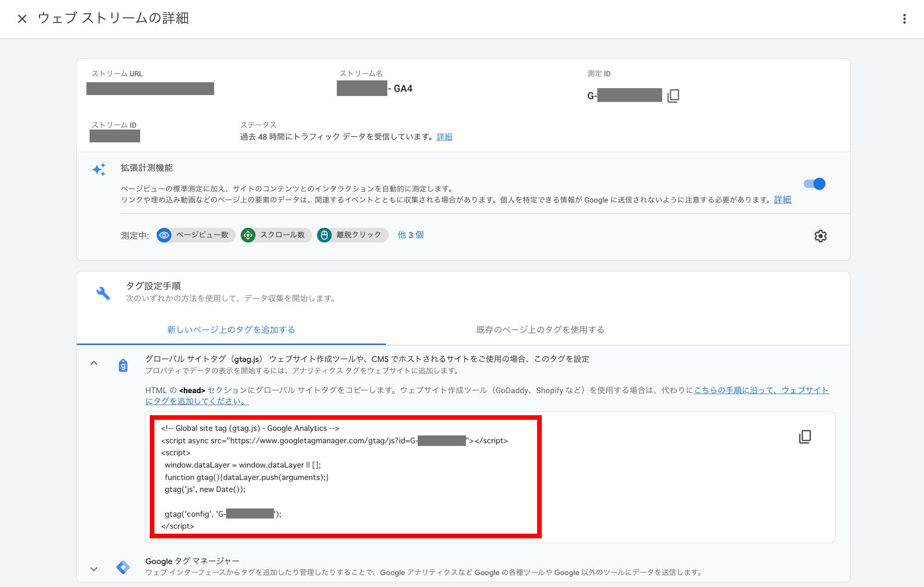Click the 詳細 link next to the status message
924x587 pixels.
(x=444, y=137)
